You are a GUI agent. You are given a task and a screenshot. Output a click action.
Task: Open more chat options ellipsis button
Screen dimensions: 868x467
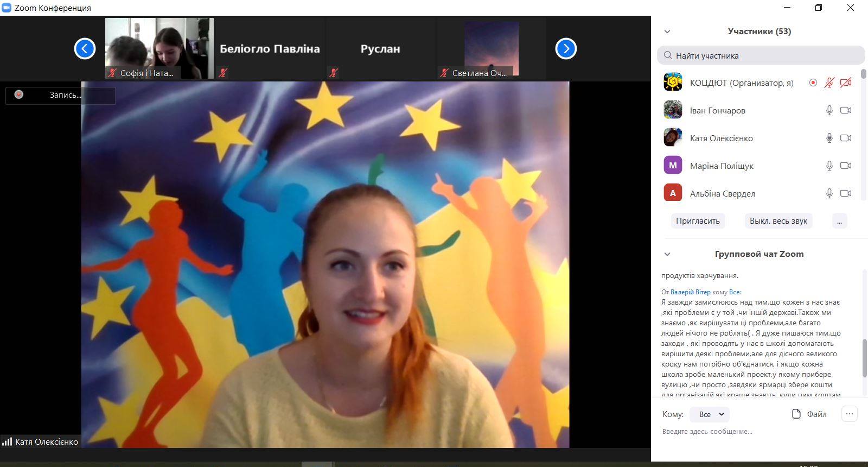tap(850, 414)
